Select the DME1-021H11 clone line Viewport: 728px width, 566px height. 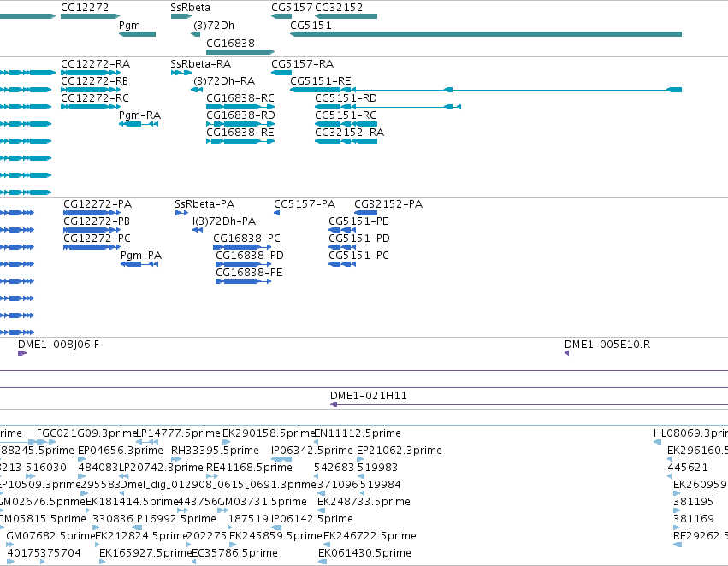coord(529,404)
